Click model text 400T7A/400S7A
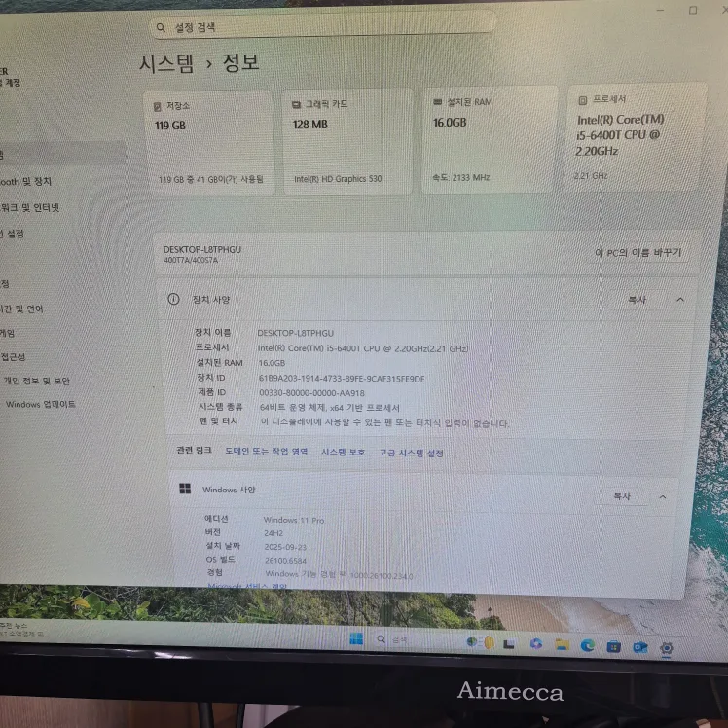 [191, 260]
